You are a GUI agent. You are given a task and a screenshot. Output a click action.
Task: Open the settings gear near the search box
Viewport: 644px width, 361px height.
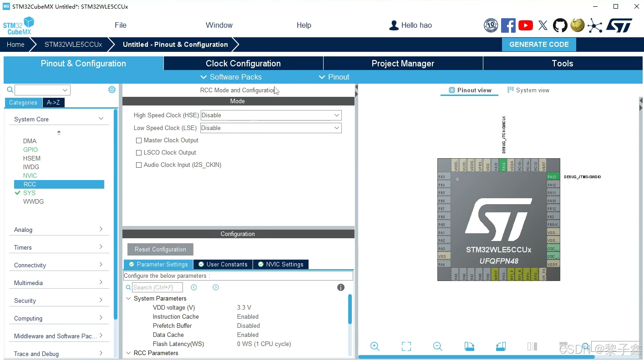(x=112, y=90)
